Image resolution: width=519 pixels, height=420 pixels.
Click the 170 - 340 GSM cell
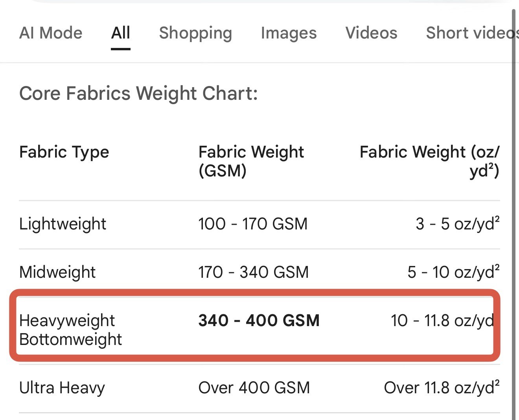pos(254,272)
